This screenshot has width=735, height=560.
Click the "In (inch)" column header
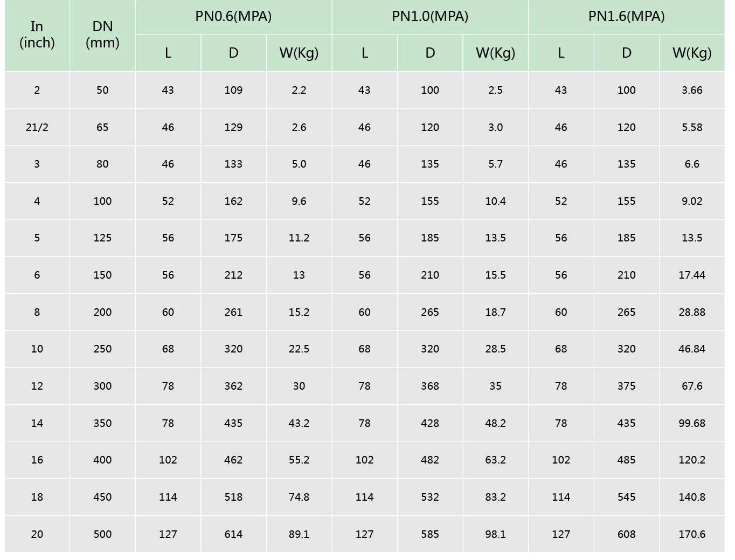click(x=37, y=35)
